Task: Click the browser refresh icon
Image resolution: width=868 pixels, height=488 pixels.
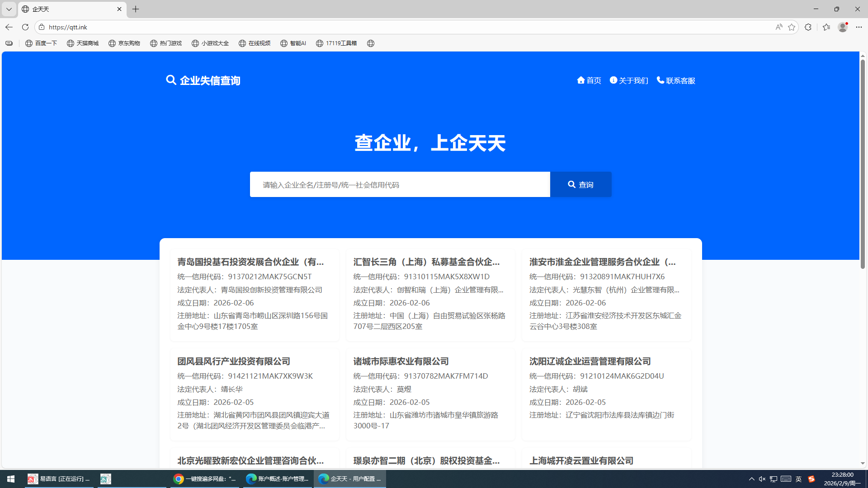Action: [25, 27]
